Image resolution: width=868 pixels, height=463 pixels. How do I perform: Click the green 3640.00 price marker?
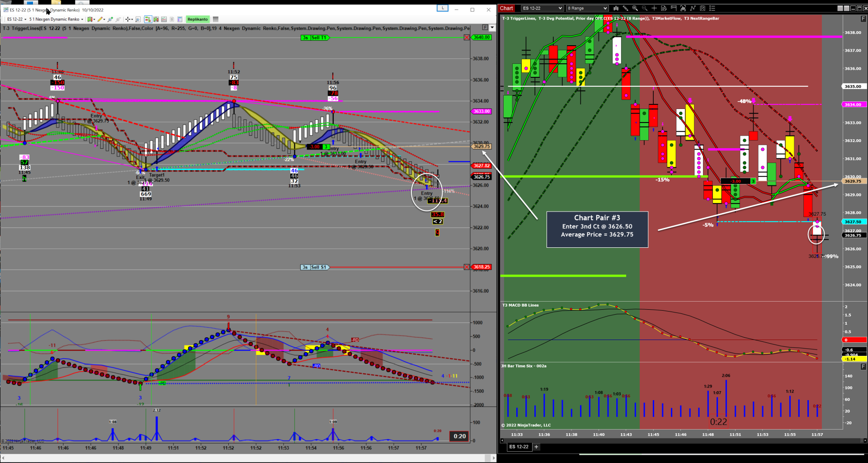481,38
